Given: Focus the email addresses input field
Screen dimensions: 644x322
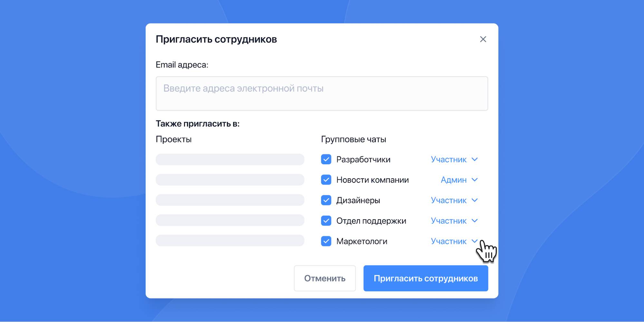Looking at the screenshot, I should 322,93.
